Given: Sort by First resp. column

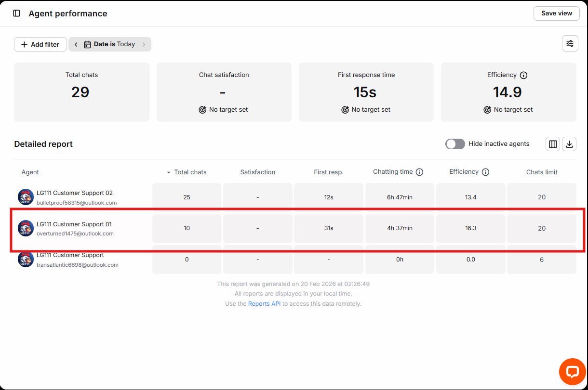Looking at the screenshot, I should pos(328,172).
